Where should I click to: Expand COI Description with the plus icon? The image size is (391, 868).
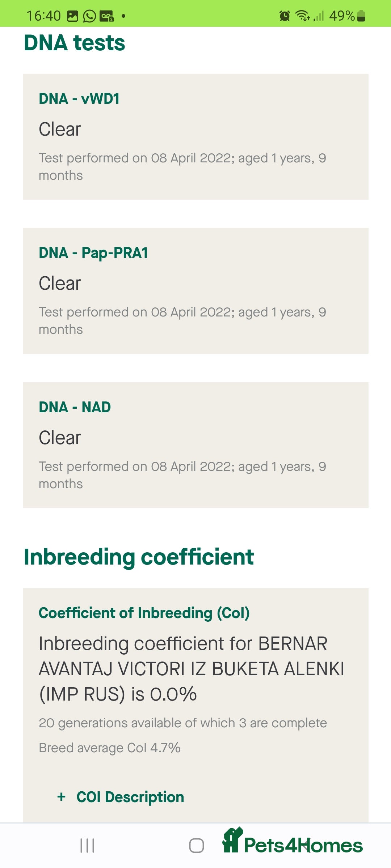click(62, 797)
